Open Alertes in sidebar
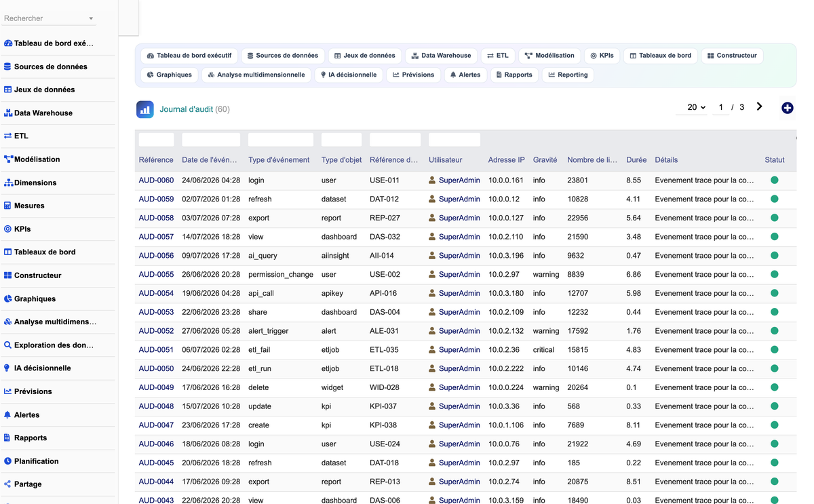814x504 pixels. pos(22,415)
